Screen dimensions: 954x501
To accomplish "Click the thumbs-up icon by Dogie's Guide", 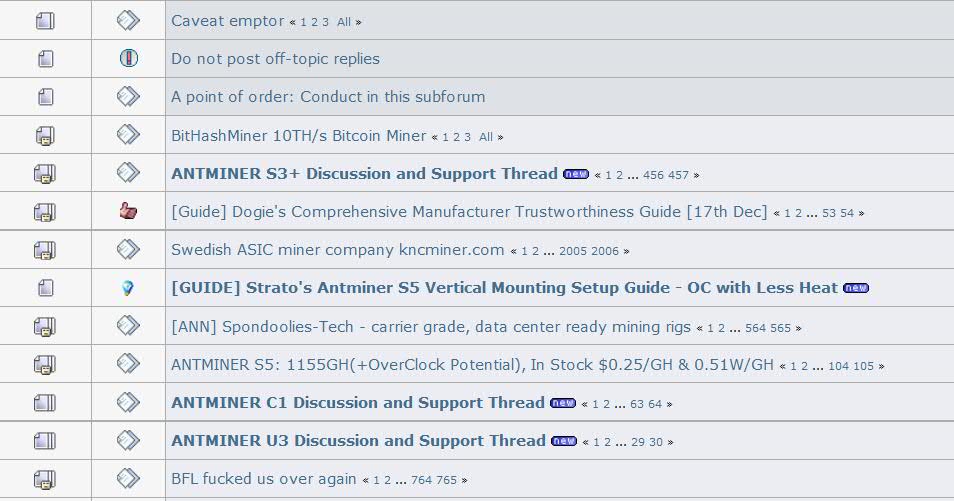I will [128, 211].
